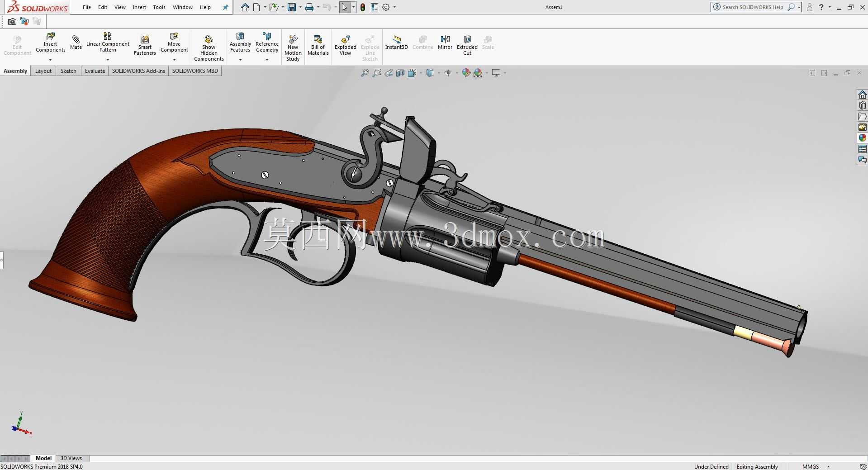Open the Window menu
The height and width of the screenshot is (470, 868).
pyautogui.click(x=183, y=7)
